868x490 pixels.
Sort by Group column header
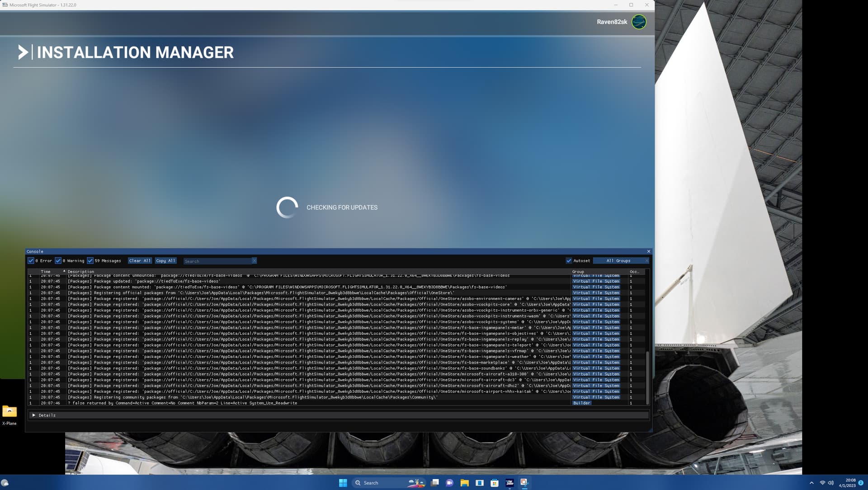578,272
